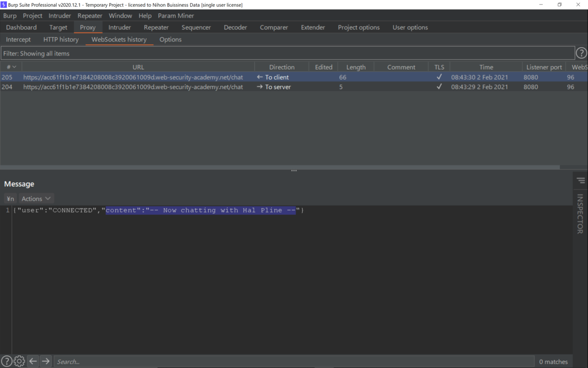Click the 08:43:29 2 Feb 2021 time cell
The height and width of the screenshot is (368, 588).
coord(479,87)
